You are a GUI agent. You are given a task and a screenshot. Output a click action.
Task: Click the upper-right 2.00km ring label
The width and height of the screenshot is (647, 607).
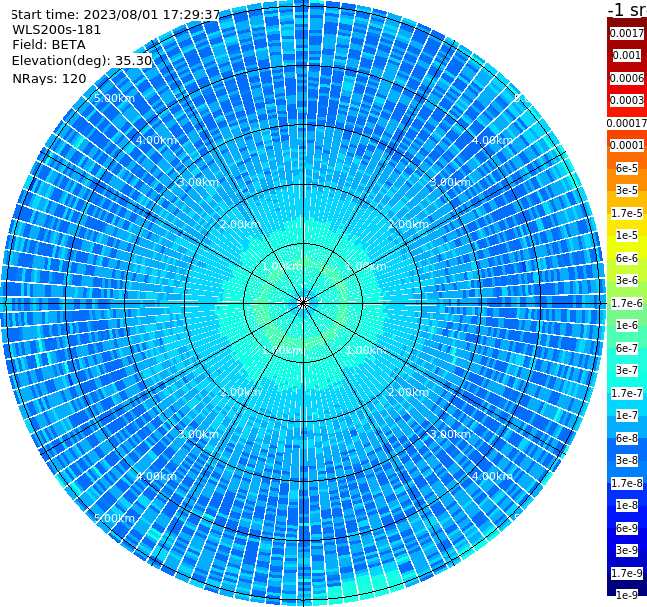click(408, 224)
